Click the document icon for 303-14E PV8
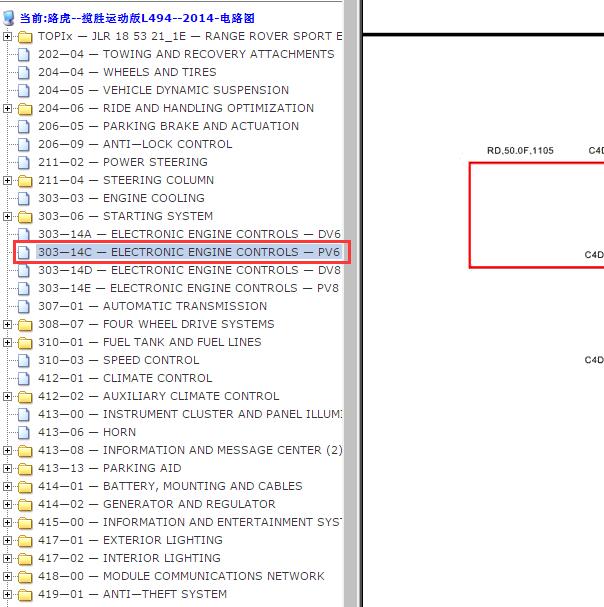 (x=24, y=288)
